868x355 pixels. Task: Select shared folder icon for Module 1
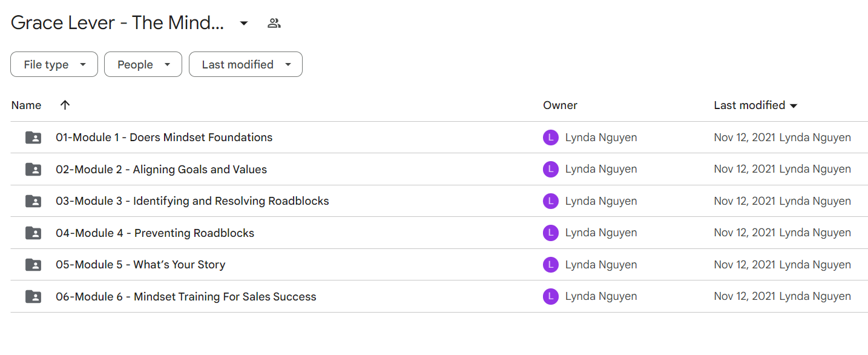tap(33, 138)
